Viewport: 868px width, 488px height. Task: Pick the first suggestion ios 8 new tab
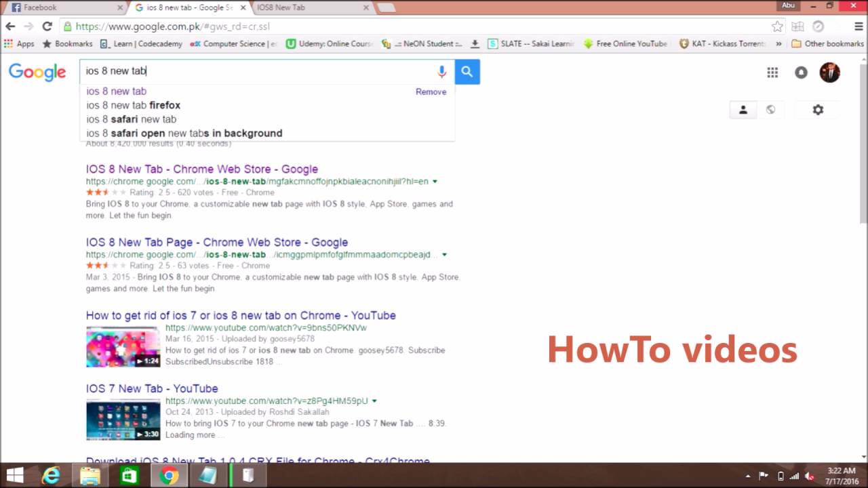[x=116, y=91]
